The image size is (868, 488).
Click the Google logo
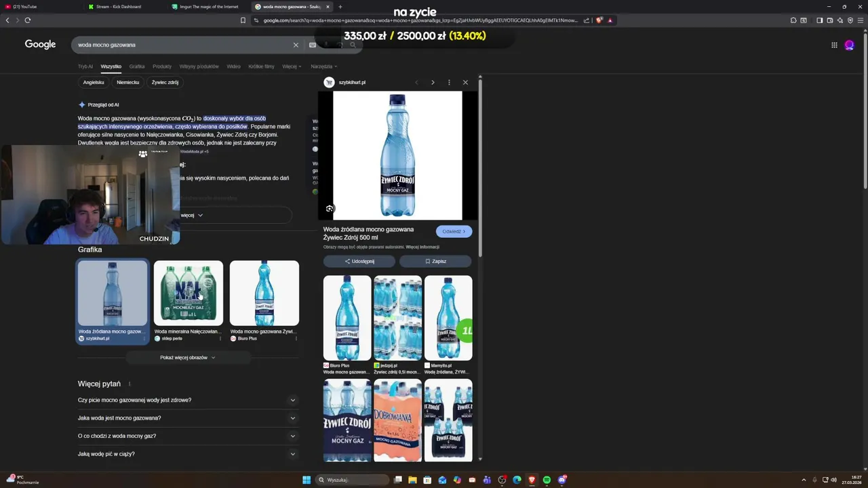pyautogui.click(x=40, y=44)
